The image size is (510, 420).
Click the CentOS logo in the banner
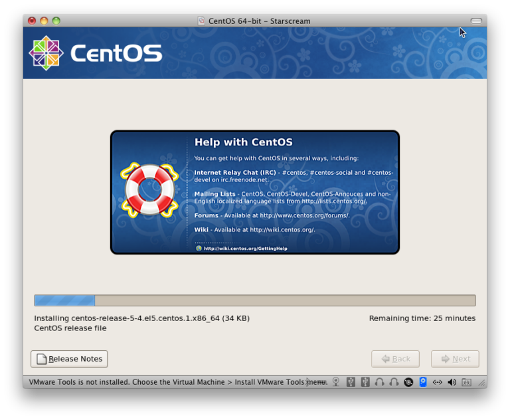tap(96, 53)
